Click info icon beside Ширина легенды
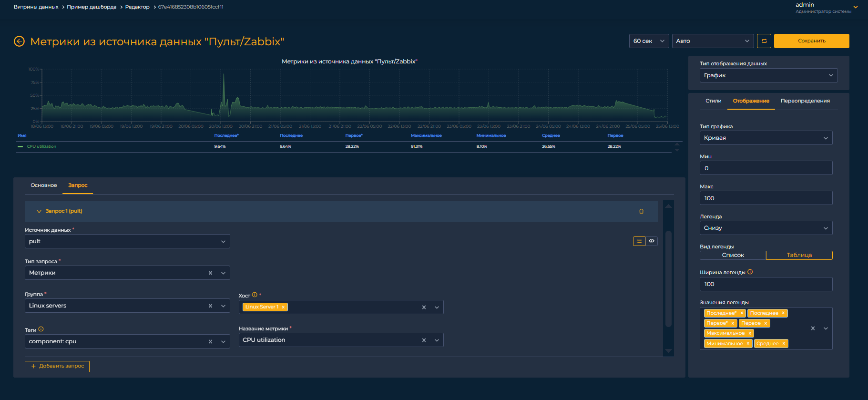This screenshot has width=868, height=400. 750,272
